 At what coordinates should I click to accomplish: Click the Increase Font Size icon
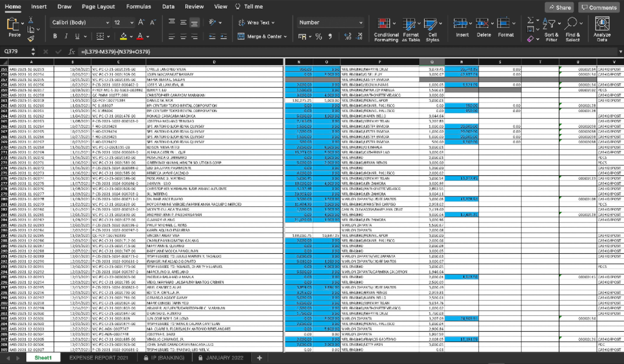pos(141,23)
